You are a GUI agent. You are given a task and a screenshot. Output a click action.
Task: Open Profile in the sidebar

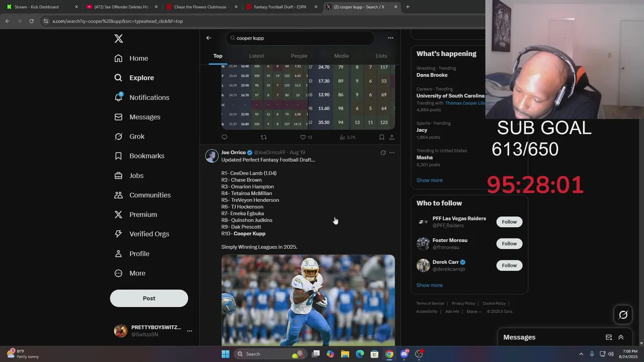132,254
